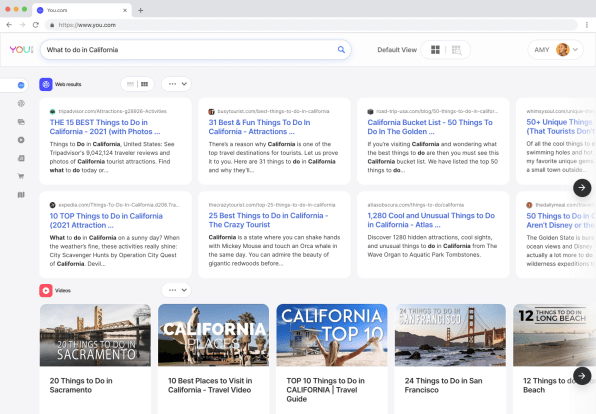Click the Web results app icon
The width and height of the screenshot is (596, 414).
tap(46, 84)
